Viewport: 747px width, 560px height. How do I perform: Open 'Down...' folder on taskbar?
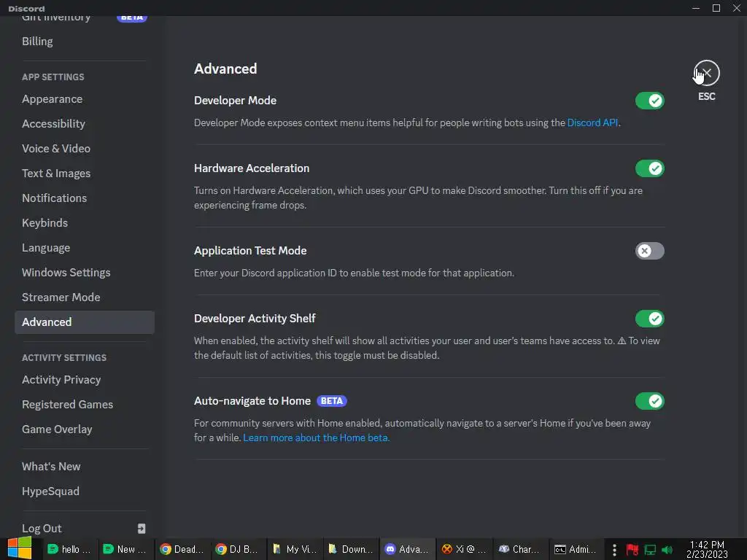(351, 549)
